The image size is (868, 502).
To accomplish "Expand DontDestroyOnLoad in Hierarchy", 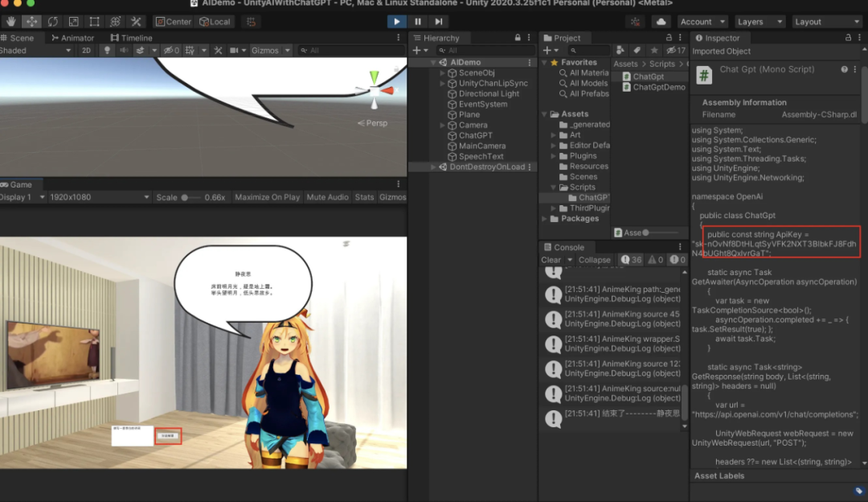I will point(433,167).
